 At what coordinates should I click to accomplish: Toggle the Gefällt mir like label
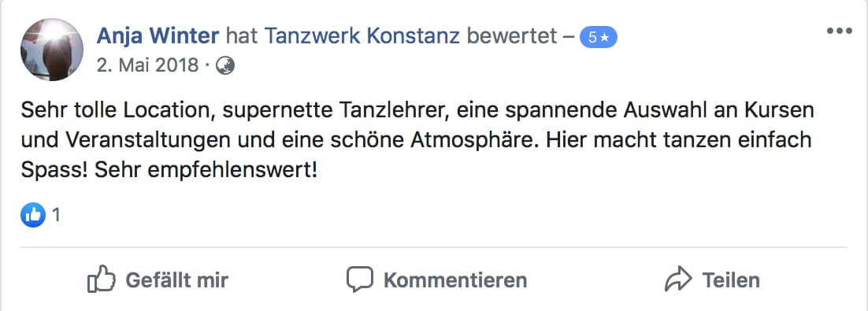coord(176,280)
